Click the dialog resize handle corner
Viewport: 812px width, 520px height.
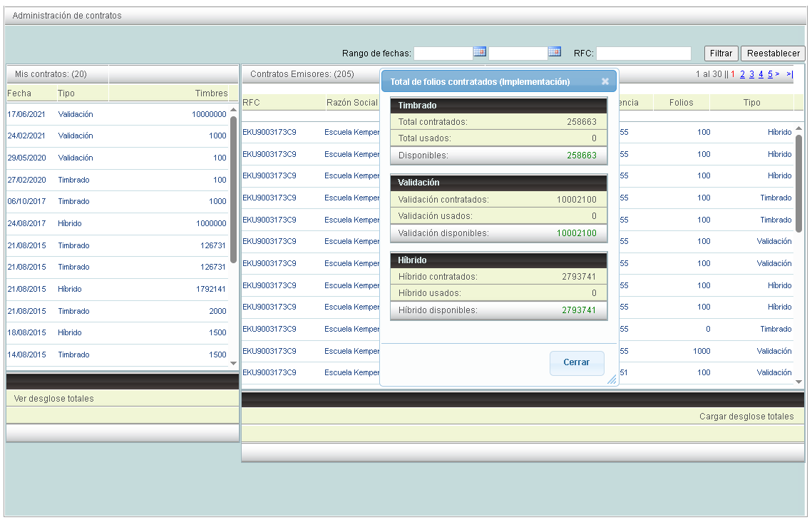coord(611,380)
